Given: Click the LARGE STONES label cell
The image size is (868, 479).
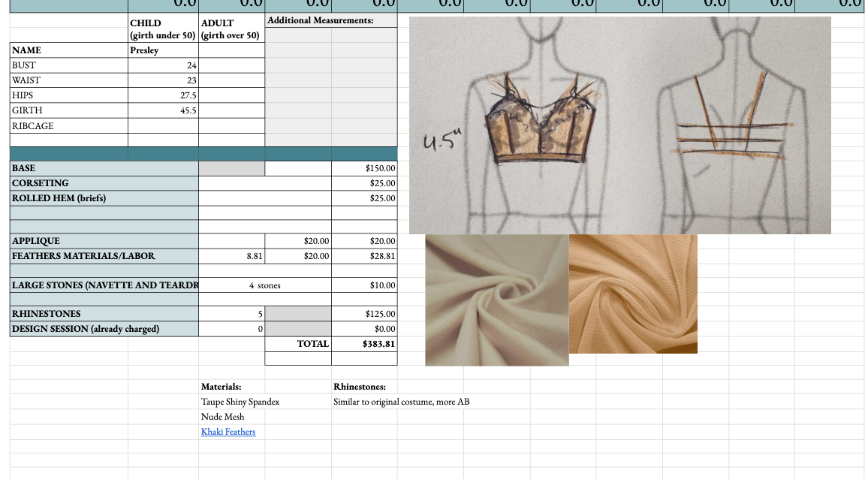Looking at the screenshot, I should coord(104,285).
